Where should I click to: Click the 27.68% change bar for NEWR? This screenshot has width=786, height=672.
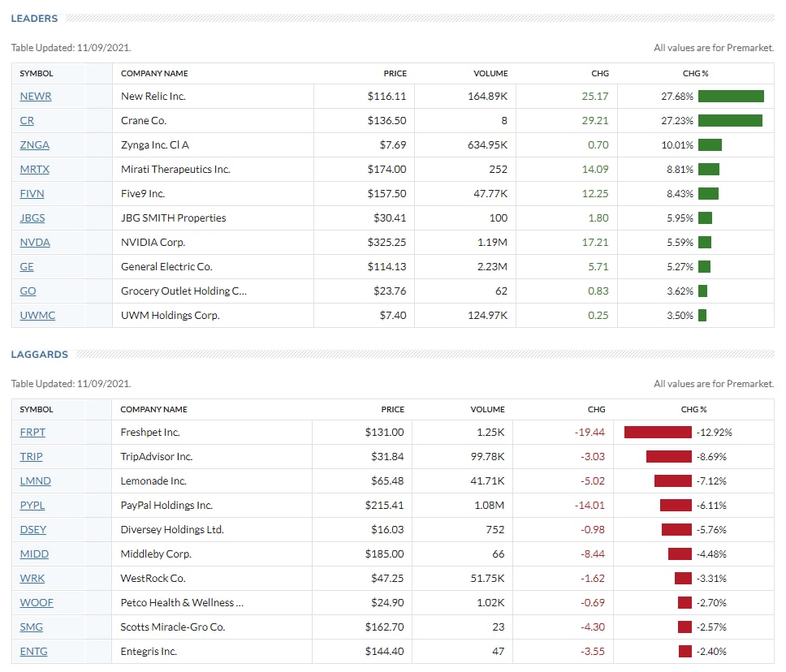click(731, 97)
